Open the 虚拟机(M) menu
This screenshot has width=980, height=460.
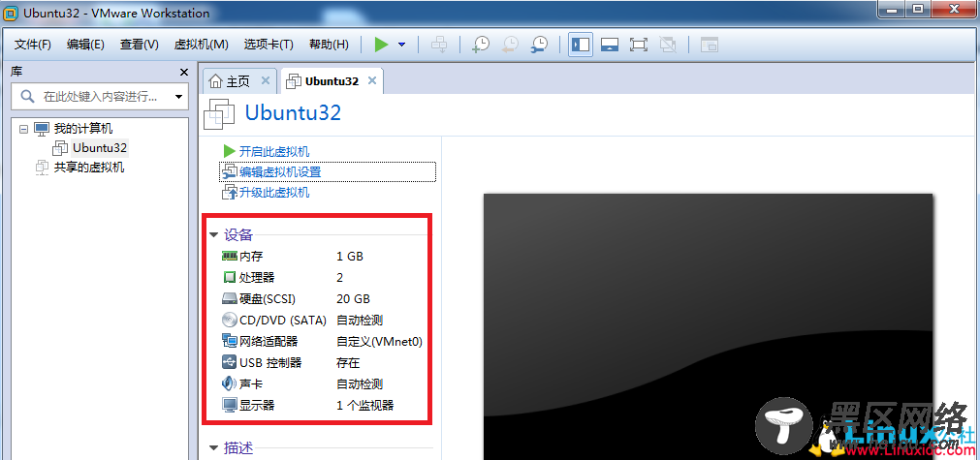[202, 45]
